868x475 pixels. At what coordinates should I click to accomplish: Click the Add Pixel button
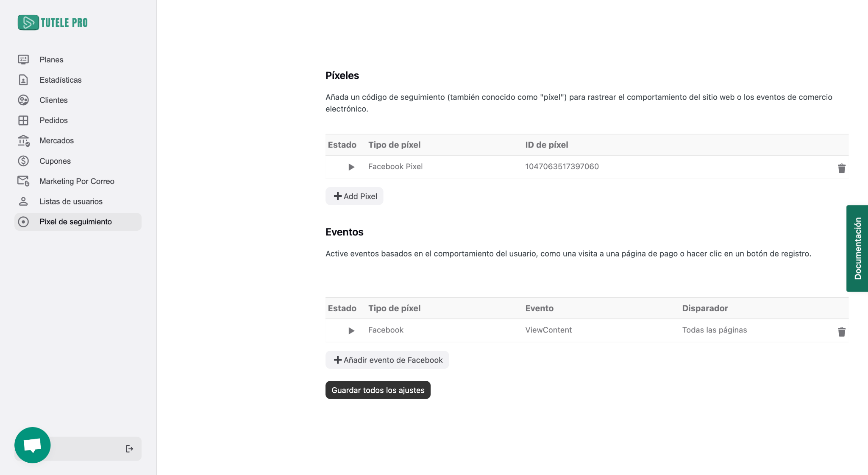[x=354, y=196]
